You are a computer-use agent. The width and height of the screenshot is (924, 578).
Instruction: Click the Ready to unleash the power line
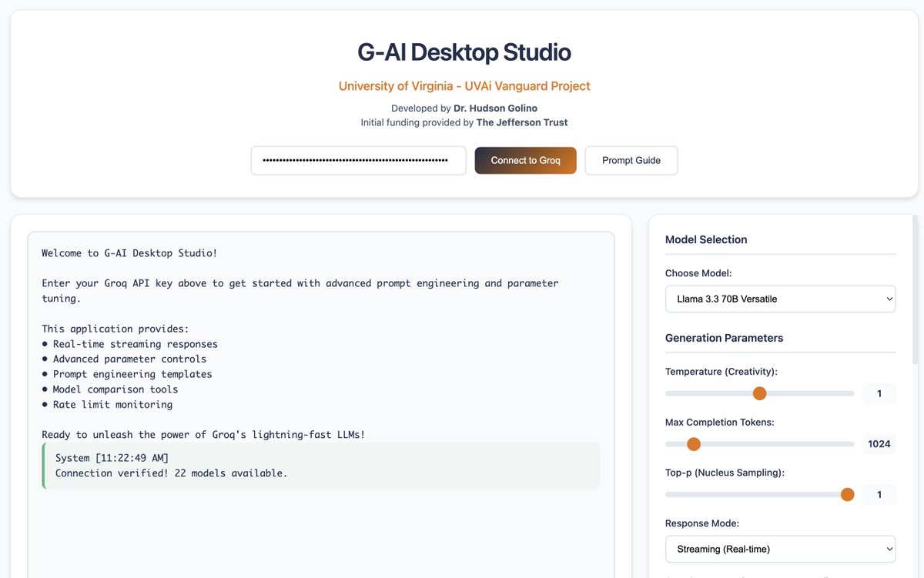click(203, 435)
